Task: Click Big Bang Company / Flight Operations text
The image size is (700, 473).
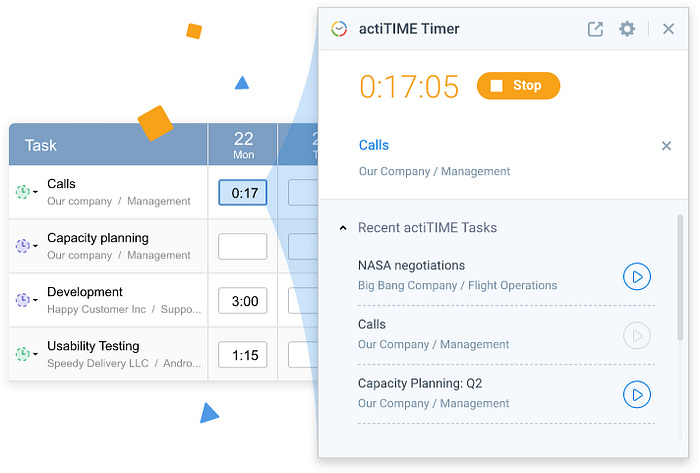Action: (x=458, y=286)
